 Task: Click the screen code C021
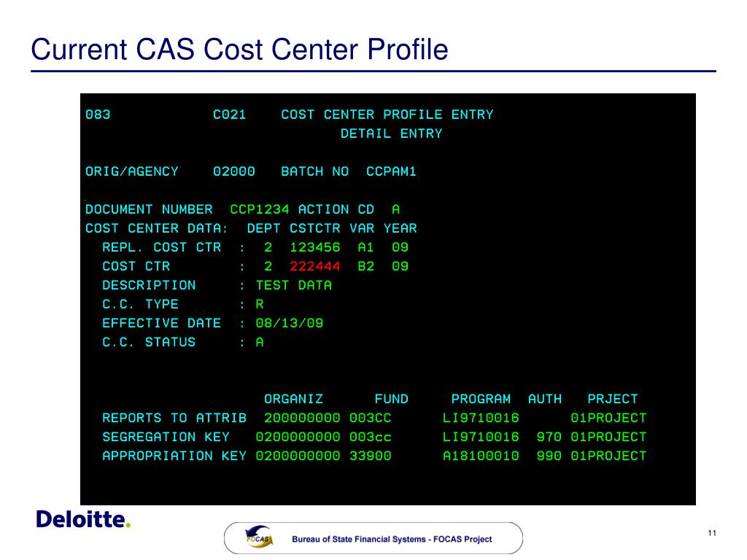(x=229, y=114)
